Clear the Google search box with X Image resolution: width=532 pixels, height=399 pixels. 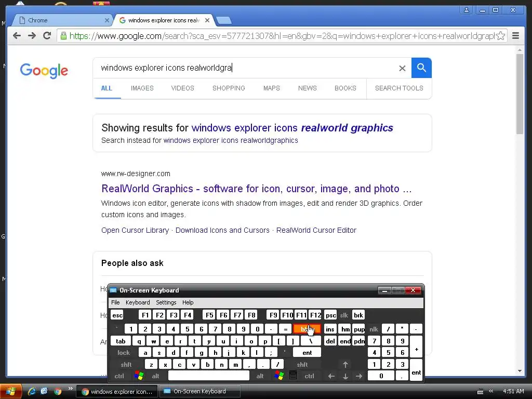point(402,68)
